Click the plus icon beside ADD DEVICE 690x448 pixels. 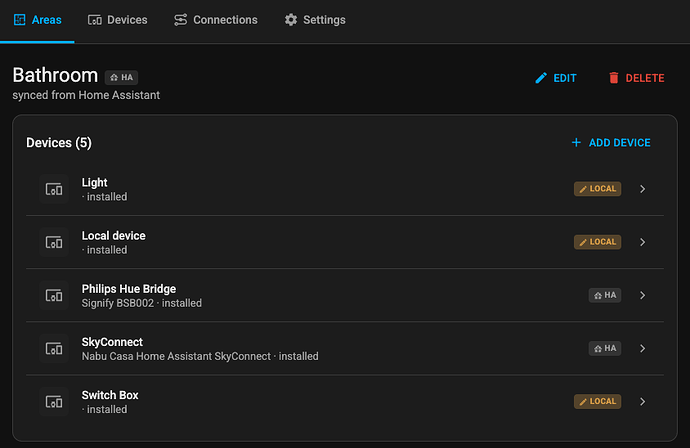(576, 143)
